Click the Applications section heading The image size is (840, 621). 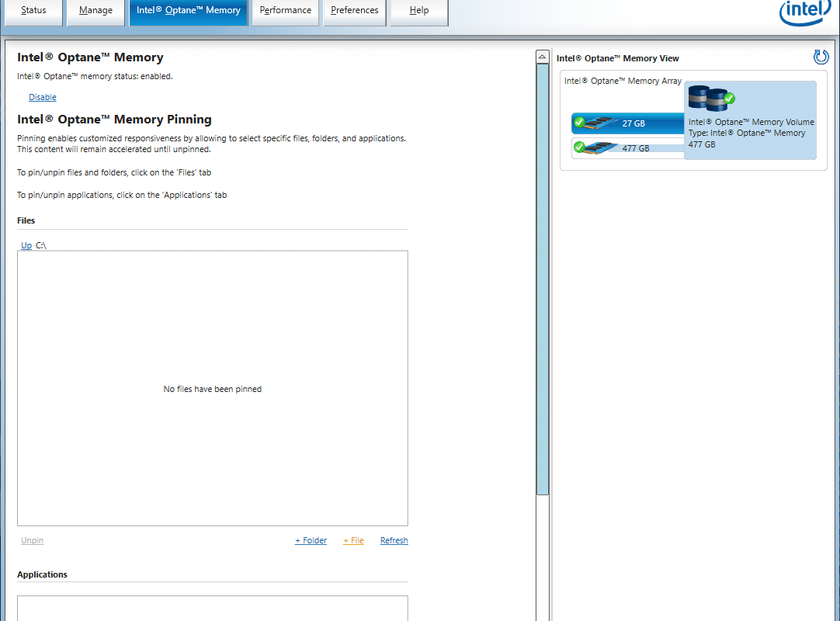click(x=42, y=574)
